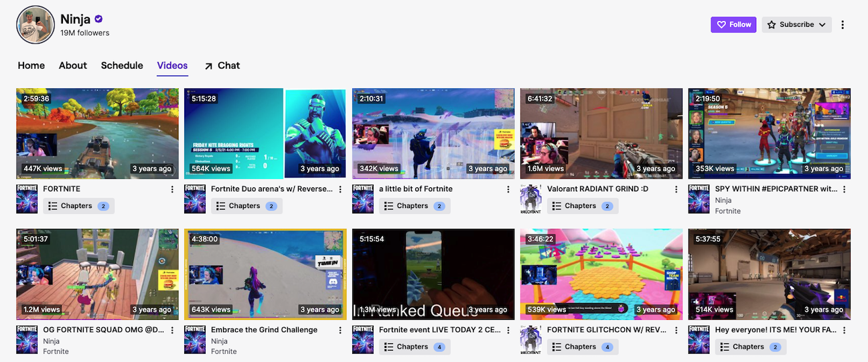This screenshot has height=362, width=868.
Task: Open options for Fortnite event LIVE TODAY video
Action: 508,331
